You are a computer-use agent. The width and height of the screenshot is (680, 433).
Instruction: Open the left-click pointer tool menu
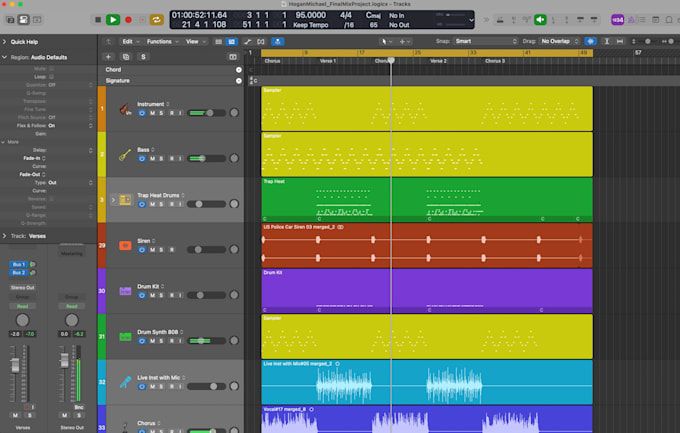click(x=386, y=42)
